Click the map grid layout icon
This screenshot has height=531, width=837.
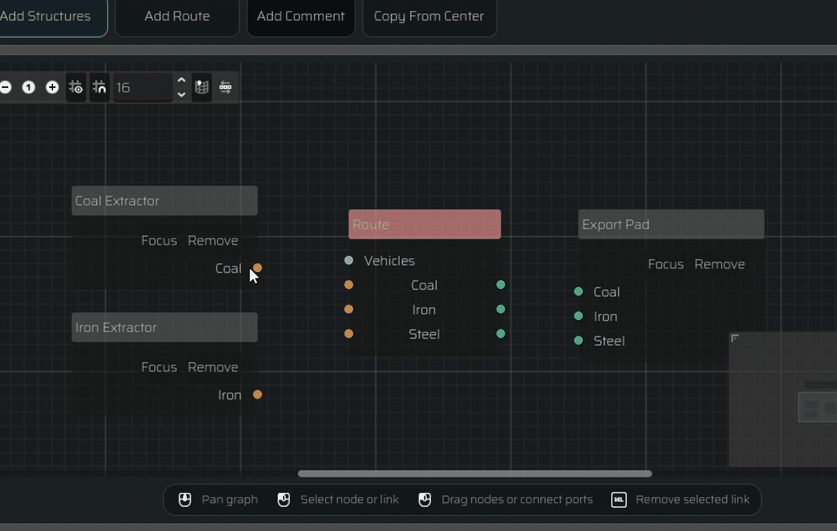[202, 87]
